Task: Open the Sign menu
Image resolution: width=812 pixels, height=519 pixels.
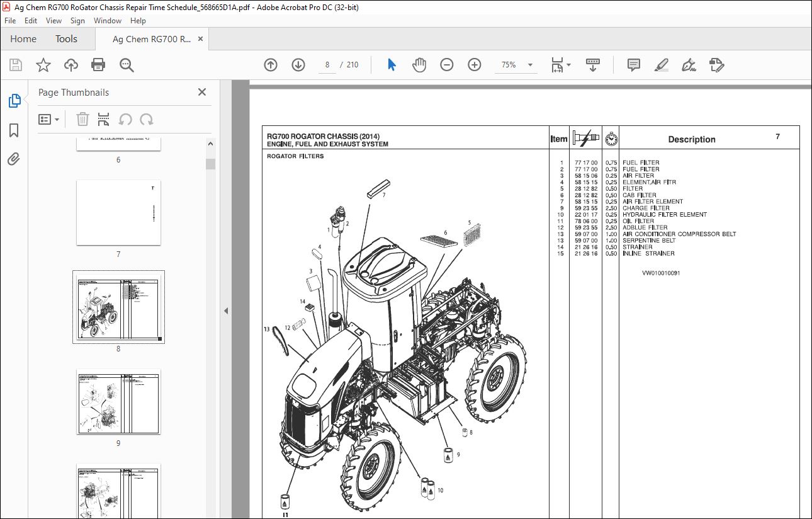Action: (78, 21)
